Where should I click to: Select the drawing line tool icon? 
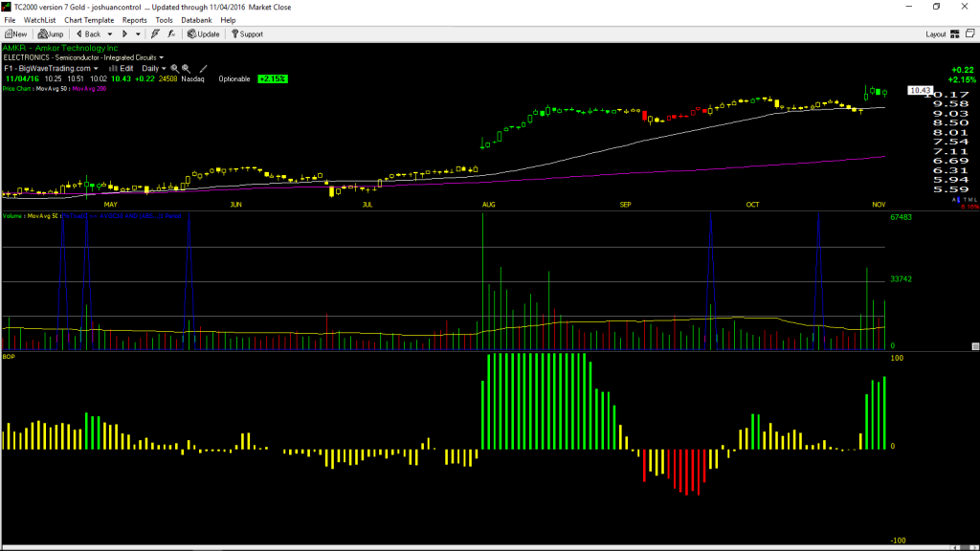pos(203,69)
